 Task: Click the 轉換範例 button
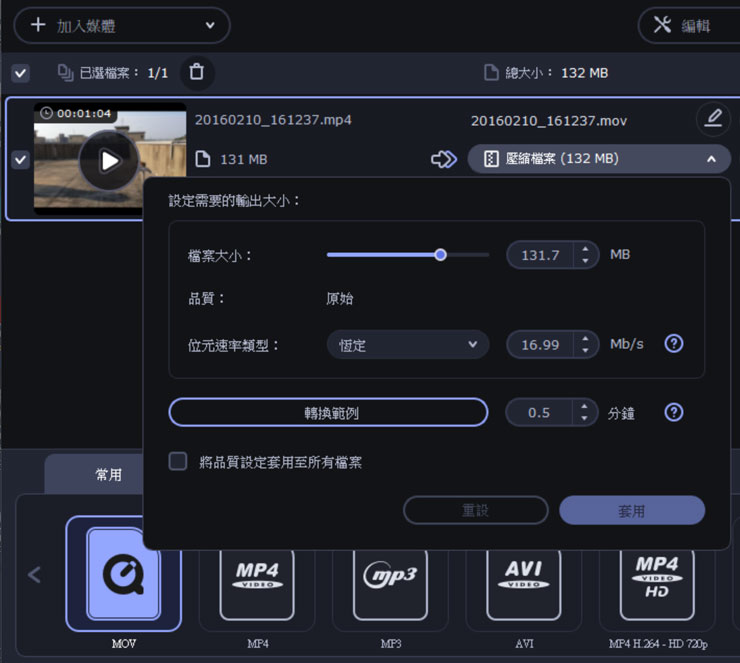tap(328, 412)
